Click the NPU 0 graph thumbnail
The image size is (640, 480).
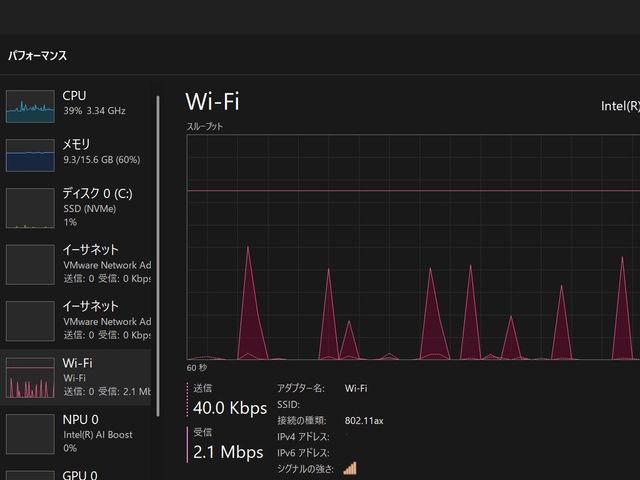[30, 434]
